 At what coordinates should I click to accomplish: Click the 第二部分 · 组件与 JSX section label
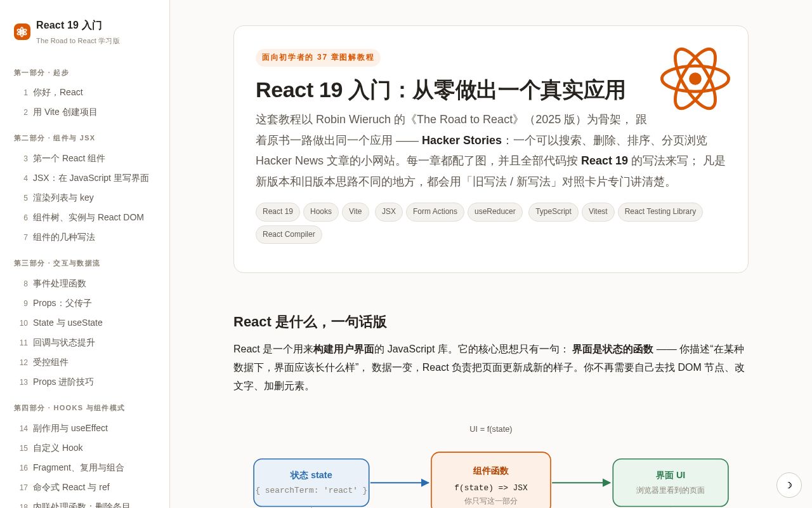55,138
